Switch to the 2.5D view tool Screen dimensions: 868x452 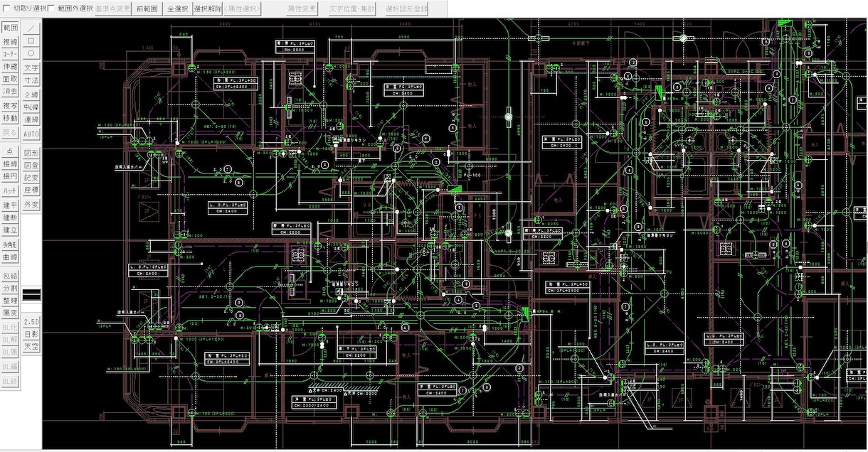coord(31,322)
